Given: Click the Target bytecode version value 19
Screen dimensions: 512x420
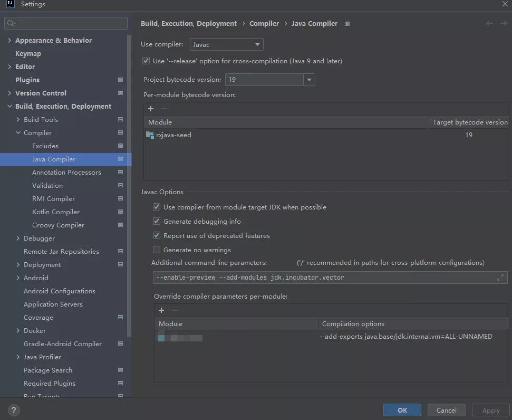Looking at the screenshot, I should click(469, 135).
